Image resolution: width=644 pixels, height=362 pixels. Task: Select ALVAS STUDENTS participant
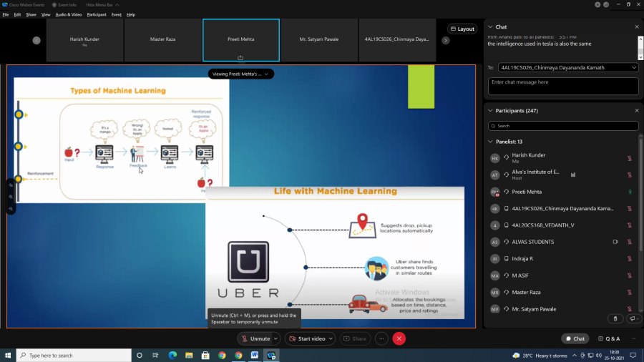[x=562, y=242]
